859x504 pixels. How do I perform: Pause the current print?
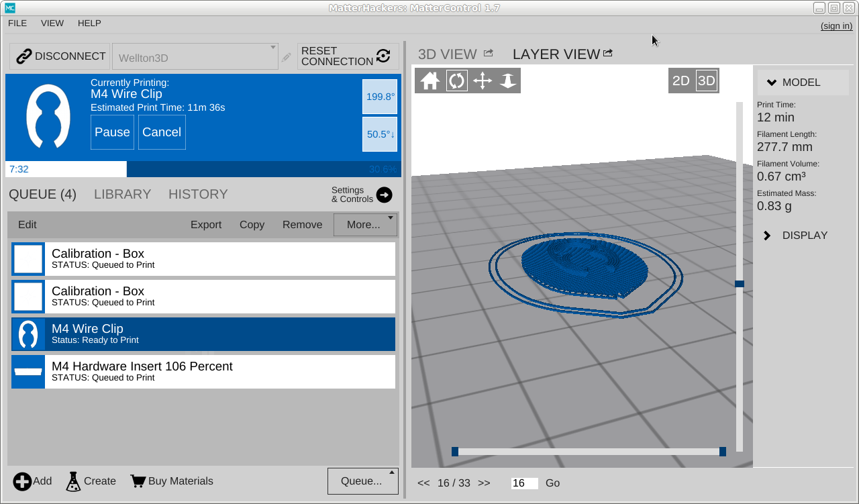click(x=112, y=132)
